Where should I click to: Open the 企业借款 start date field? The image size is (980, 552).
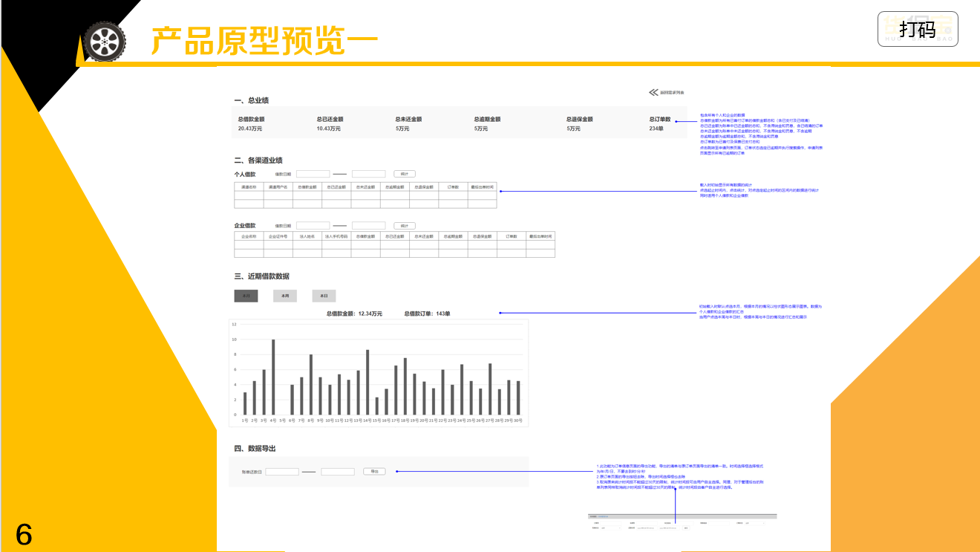click(x=313, y=225)
